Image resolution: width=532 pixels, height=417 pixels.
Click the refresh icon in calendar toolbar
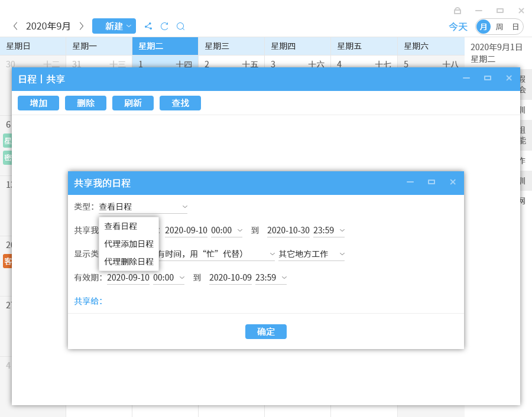click(x=164, y=26)
